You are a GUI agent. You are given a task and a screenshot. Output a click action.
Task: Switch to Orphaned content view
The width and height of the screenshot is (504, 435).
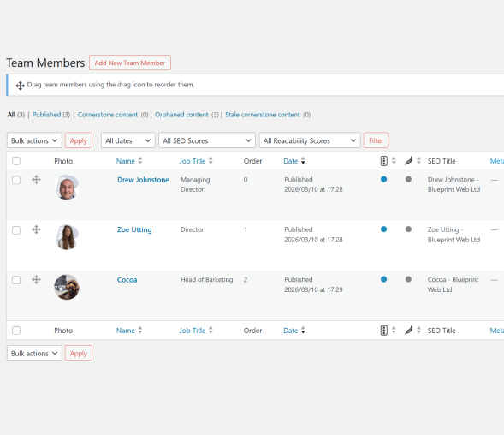tap(181, 115)
